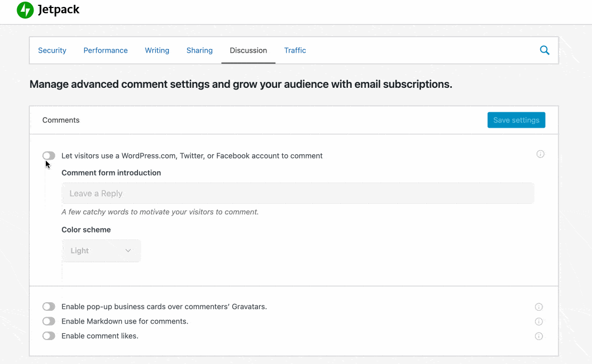Click info icon for WordPress.com account comments
This screenshot has width=592, height=364.
[x=540, y=154]
